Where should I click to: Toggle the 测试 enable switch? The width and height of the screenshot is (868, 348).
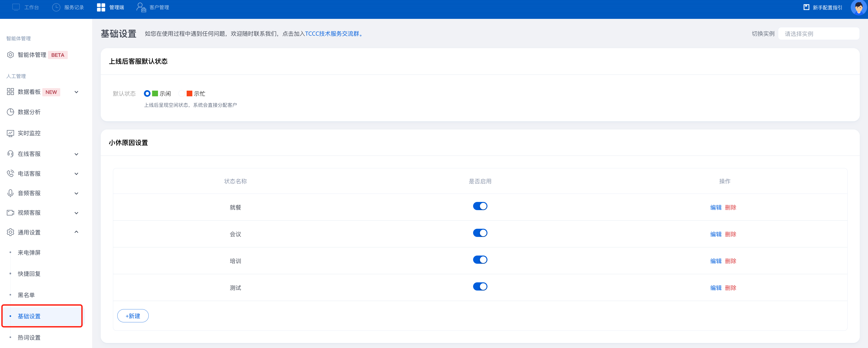(x=480, y=286)
